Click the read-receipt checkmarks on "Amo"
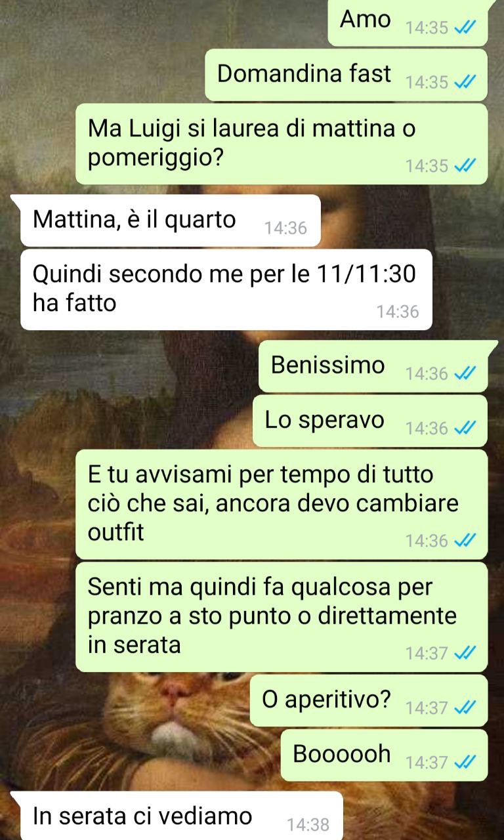 click(x=465, y=28)
